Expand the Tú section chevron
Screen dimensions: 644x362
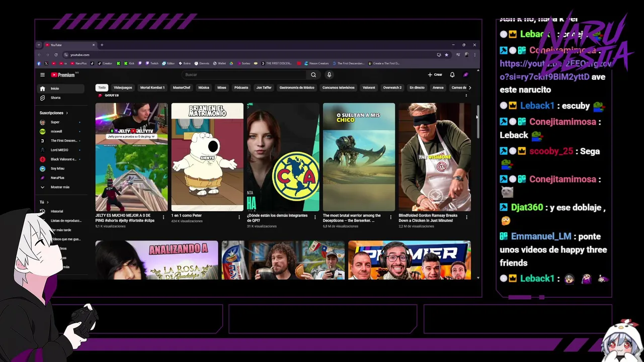coord(47,202)
